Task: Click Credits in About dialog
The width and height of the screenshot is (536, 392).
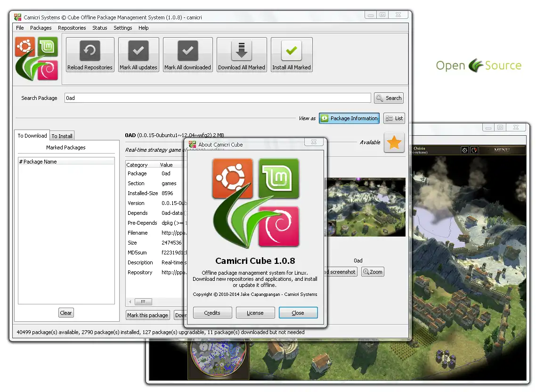Action: click(x=212, y=313)
